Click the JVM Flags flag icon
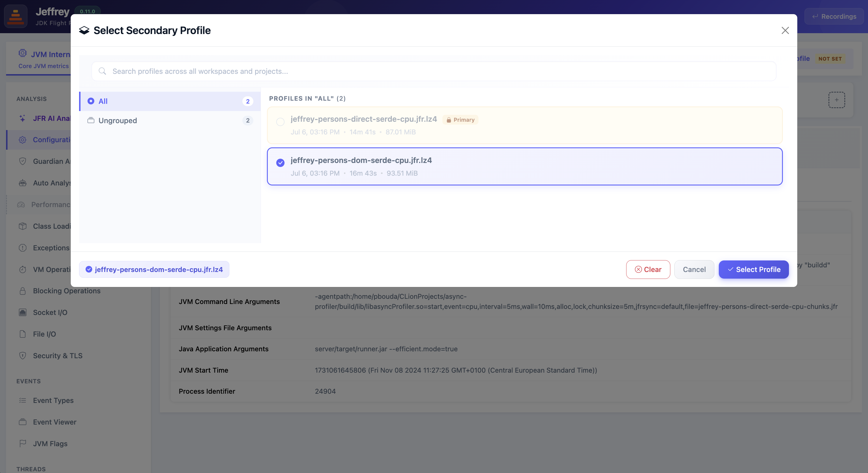The width and height of the screenshot is (868, 473). (x=22, y=443)
